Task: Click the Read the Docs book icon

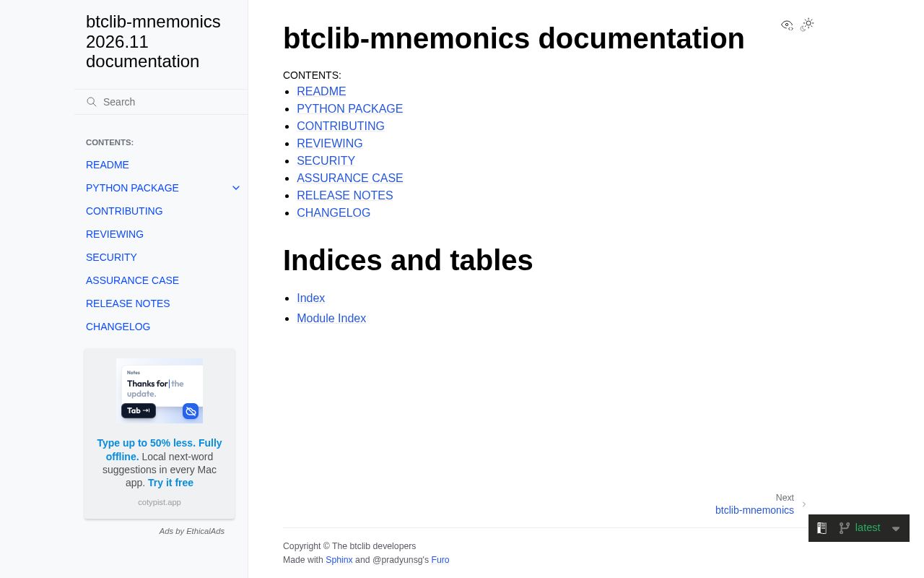Action: click(x=821, y=528)
